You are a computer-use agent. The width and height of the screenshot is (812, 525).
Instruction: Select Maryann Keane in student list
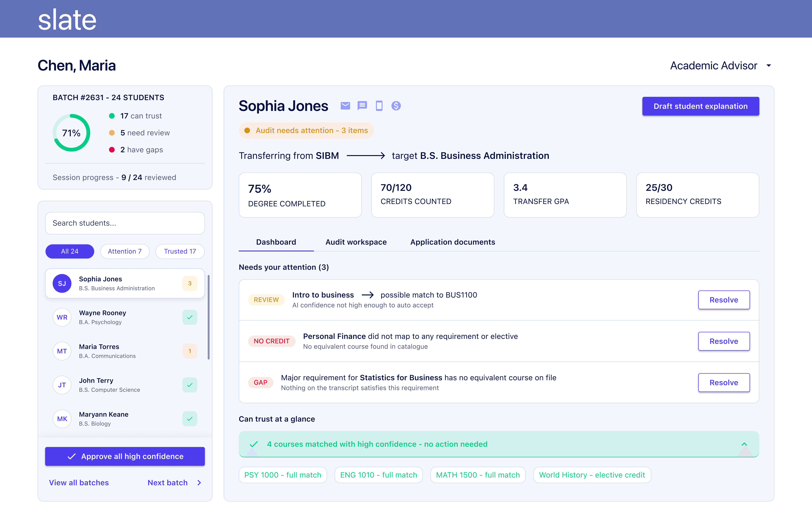pyautogui.click(x=125, y=419)
